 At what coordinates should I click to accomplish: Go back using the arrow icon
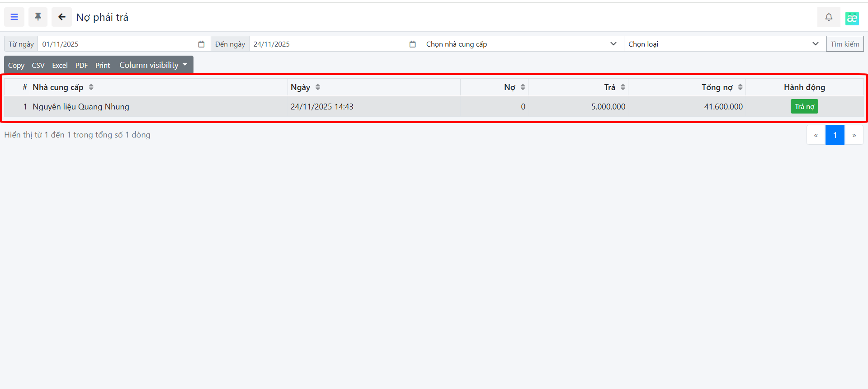[x=61, y=17]
